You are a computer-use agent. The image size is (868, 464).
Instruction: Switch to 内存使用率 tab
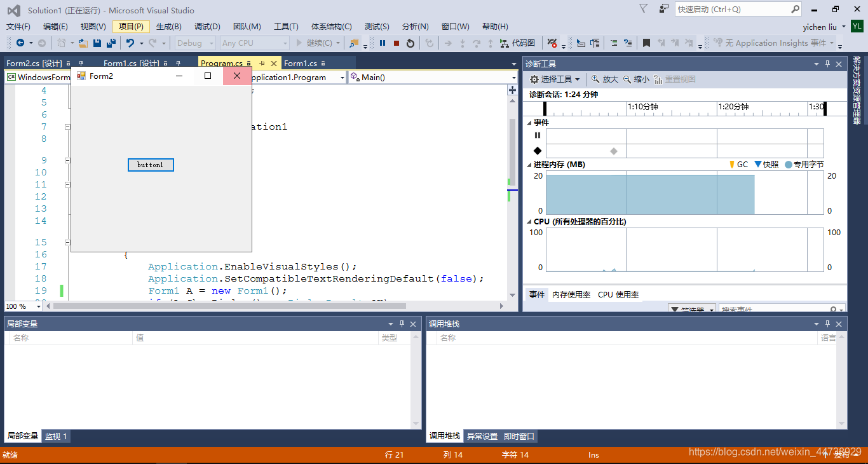pos(571,294)
